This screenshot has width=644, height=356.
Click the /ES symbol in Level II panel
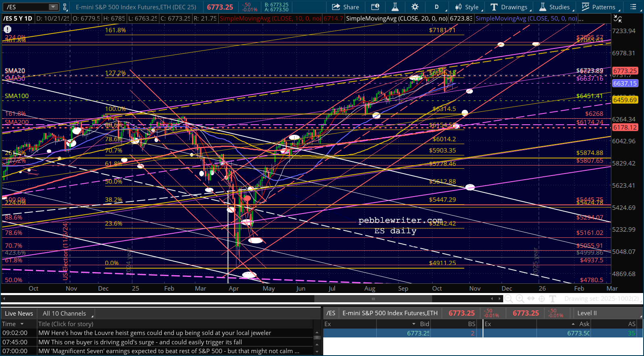(331, 313)
